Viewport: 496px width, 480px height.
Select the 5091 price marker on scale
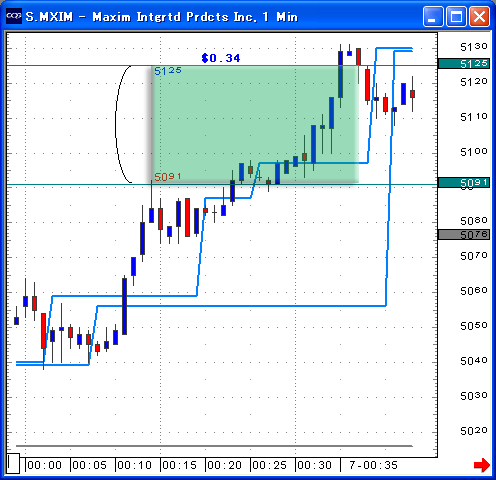[x=464, y=182]
